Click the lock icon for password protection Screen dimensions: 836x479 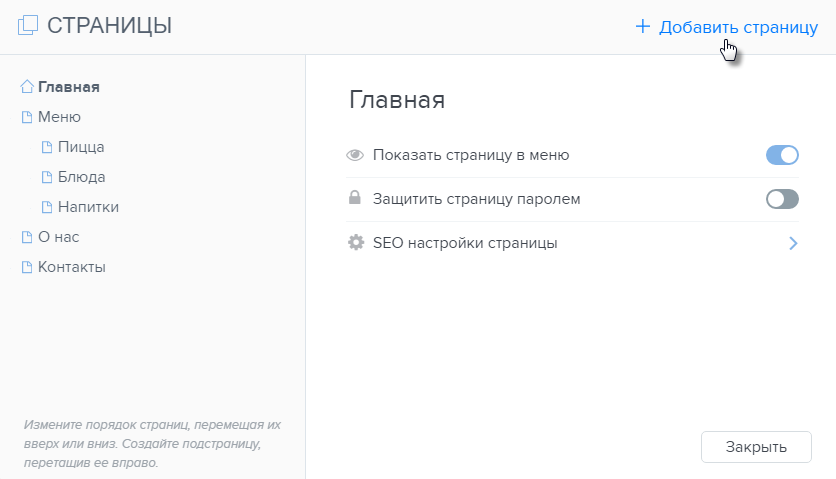[355, 197]
